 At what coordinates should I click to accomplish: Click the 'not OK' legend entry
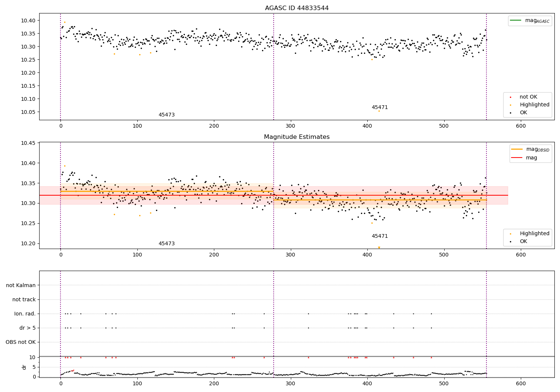(528, 97)
